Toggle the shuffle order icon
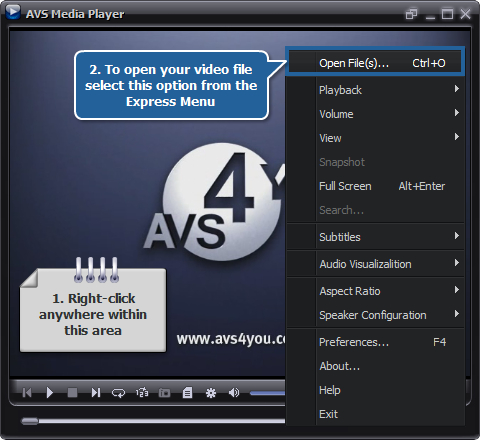This screenshot has width=480, height=440. [142, 393]
